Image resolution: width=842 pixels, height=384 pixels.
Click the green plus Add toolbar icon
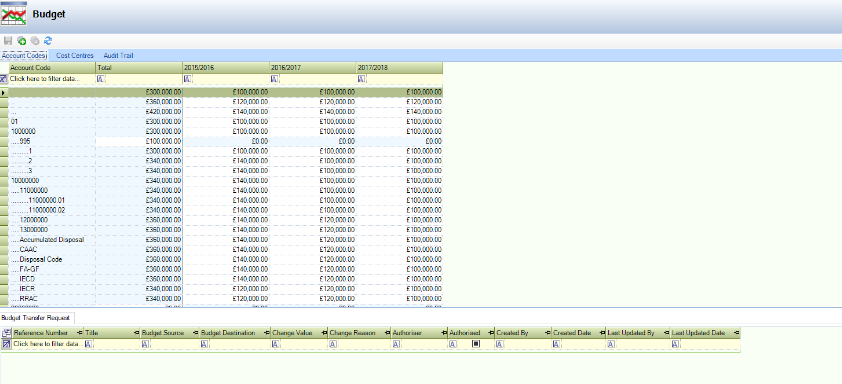[x=21, y=40]
